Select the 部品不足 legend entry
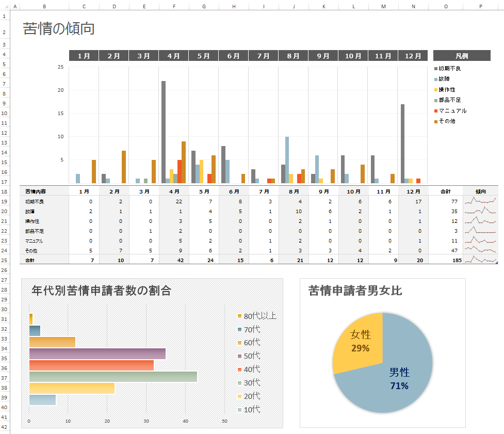This screenshot has width=504, height=434. tap(447, 100)
